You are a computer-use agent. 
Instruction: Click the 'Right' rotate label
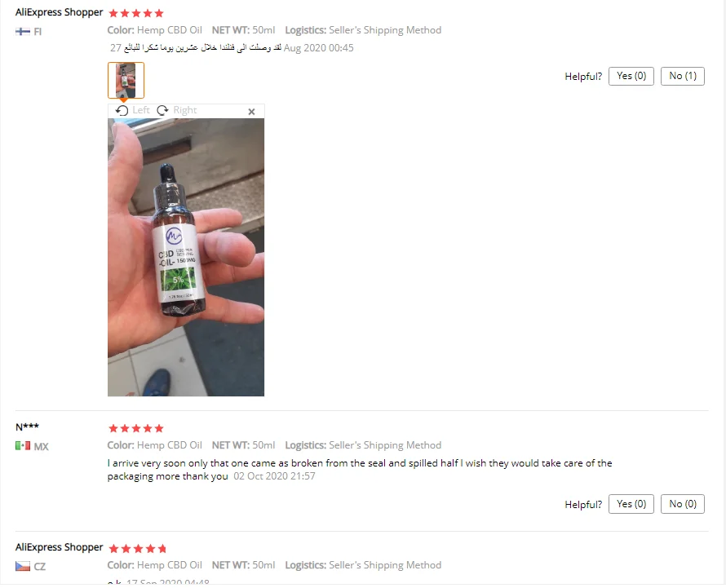tap(184, 110)
